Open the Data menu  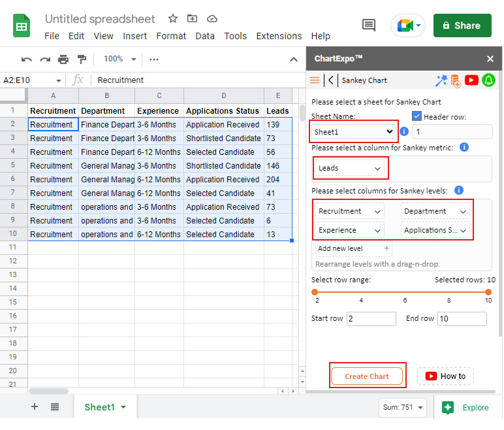(205, 36)
